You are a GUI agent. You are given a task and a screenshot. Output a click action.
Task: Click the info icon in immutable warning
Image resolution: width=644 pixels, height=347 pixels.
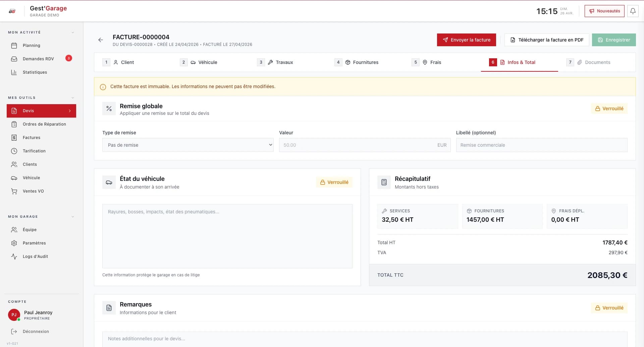click(x=103, y=87)
